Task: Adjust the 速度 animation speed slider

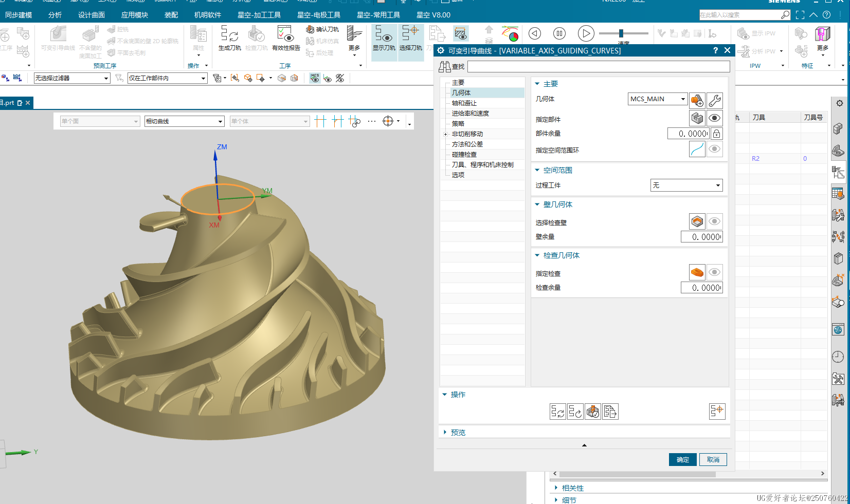Action: (x=621, y=33)
